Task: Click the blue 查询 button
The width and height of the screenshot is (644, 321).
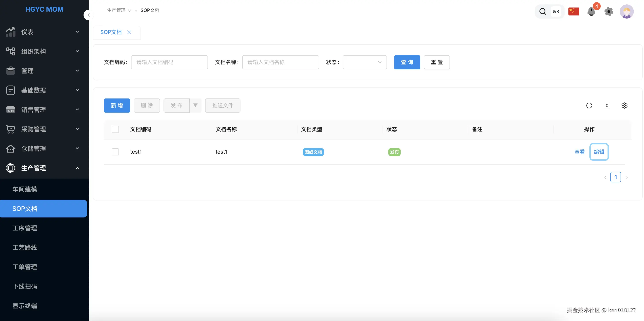Action: [407, 62]
